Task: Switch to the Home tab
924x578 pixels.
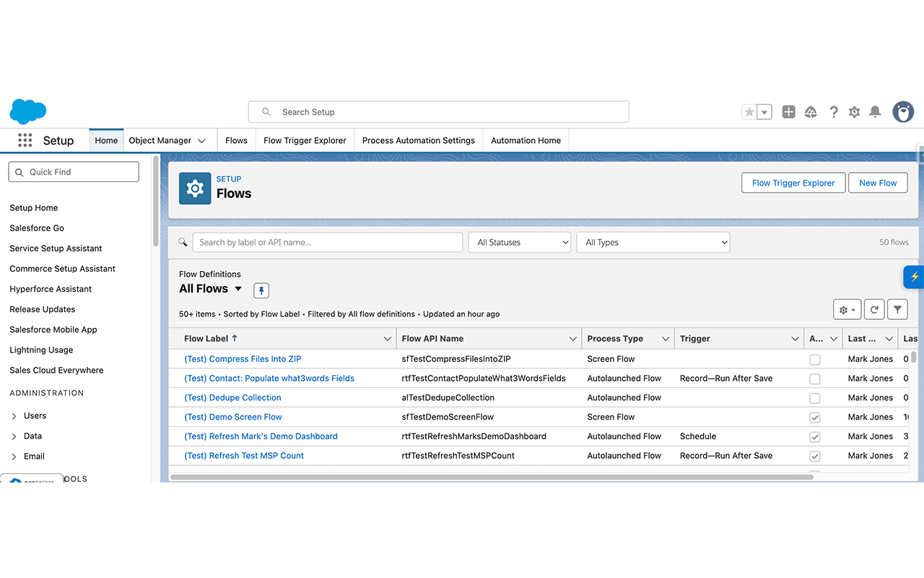Action: point(106,141)
